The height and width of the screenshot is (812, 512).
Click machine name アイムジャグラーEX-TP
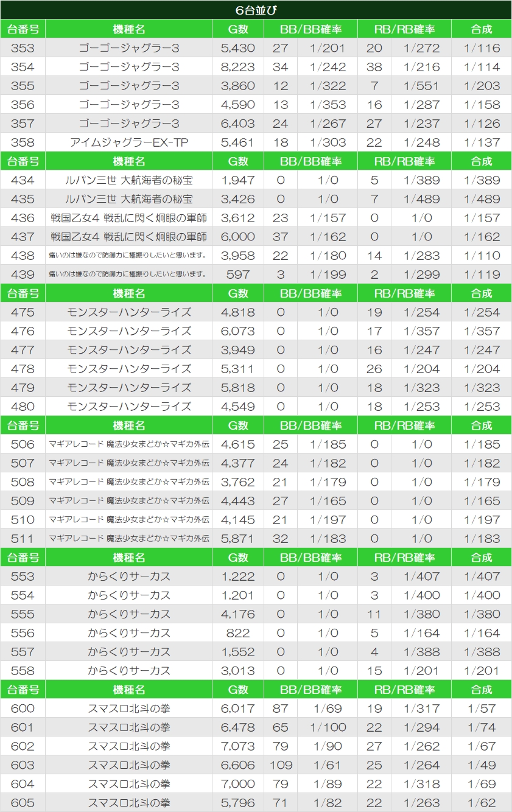(x=129, y=142)
